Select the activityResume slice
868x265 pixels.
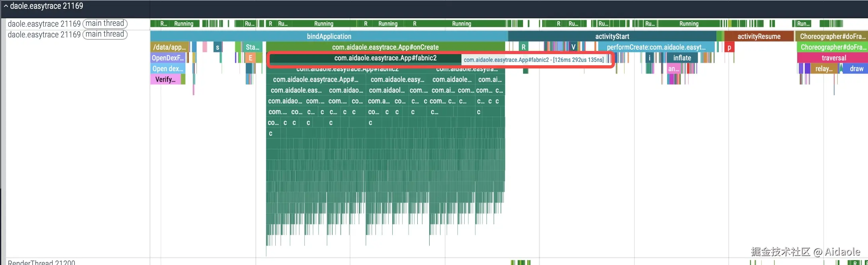tap(759, 36)
